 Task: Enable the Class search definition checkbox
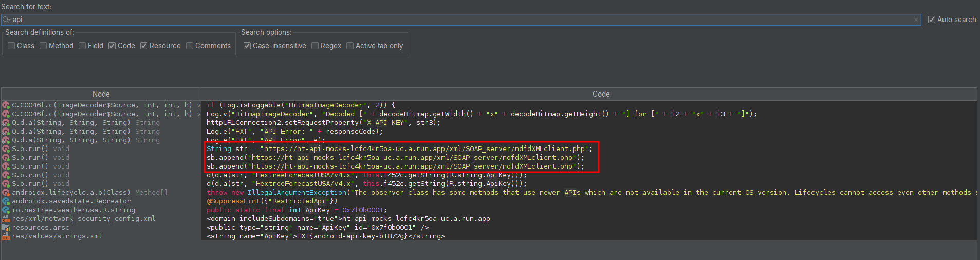(11, 46)
